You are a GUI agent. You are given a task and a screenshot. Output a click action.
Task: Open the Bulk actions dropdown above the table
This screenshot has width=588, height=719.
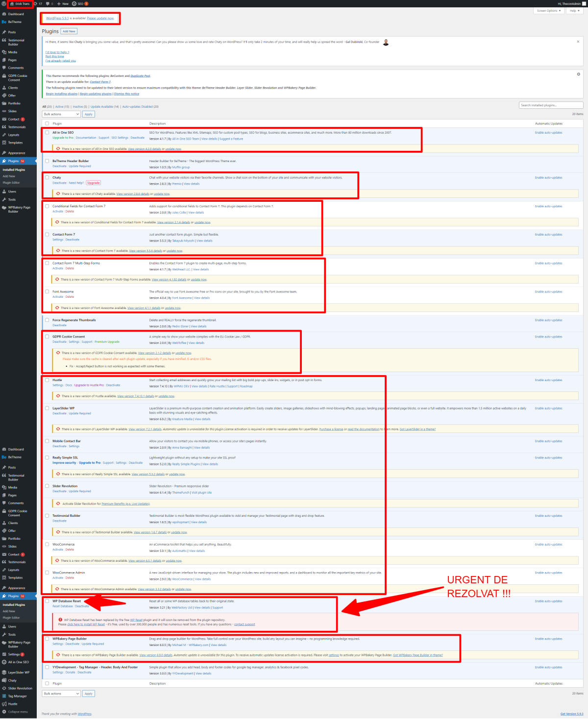61,114
